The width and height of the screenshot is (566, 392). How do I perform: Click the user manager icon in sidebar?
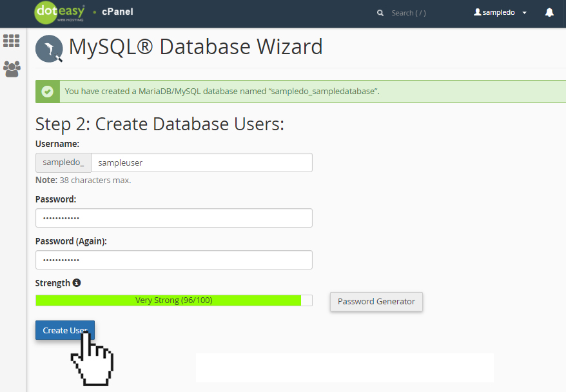[12, 69]
